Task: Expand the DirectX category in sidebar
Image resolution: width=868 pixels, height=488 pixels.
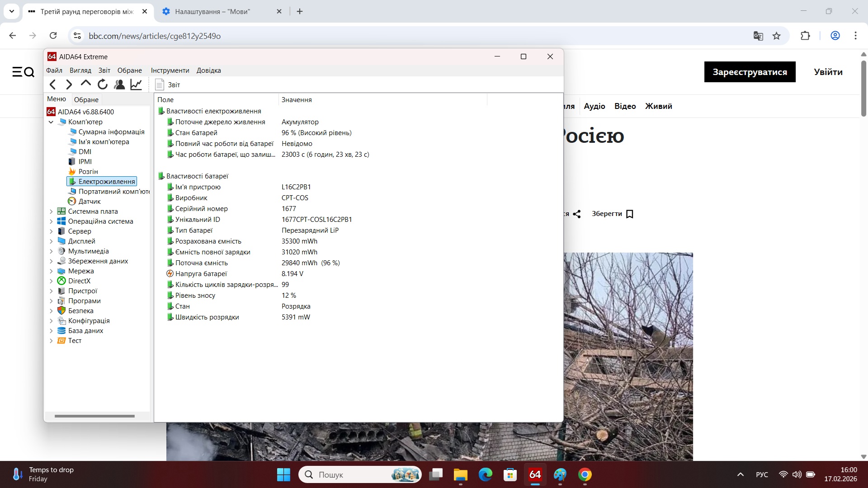Action: coord(51,281)
